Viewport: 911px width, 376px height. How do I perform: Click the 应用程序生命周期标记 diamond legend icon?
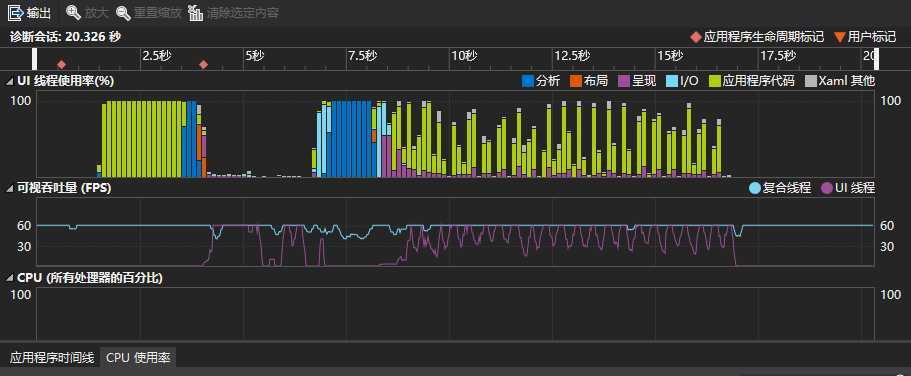point(695,37)
